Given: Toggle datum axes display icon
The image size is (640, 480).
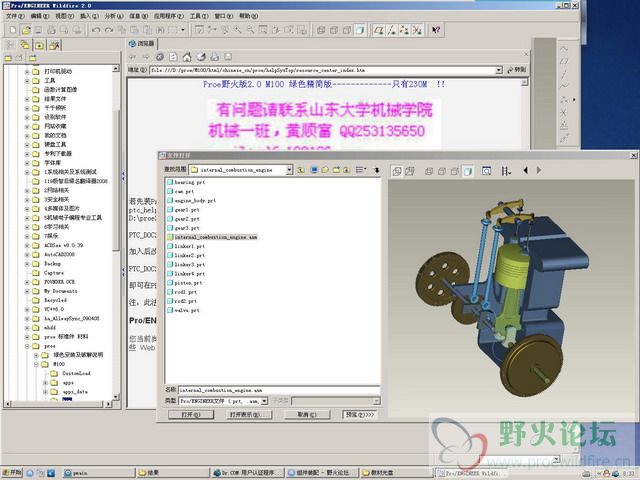Looking at the screenshot, I should (391, 30).
